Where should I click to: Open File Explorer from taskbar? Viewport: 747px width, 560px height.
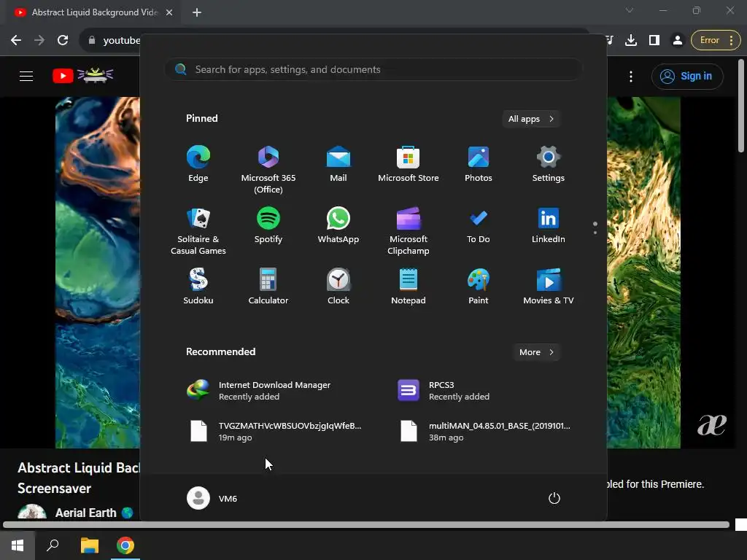(90, 545)
